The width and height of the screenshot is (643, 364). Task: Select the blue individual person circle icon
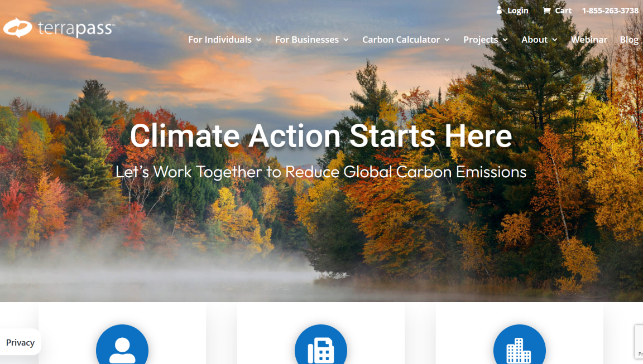point(122,344)
